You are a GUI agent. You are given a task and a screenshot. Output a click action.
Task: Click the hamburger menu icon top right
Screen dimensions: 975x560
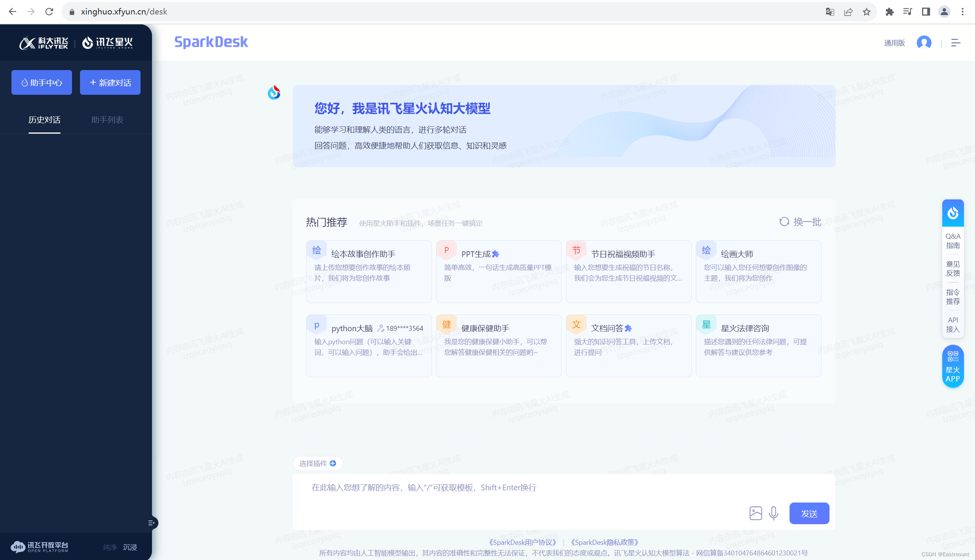click(x=955, y=43)
